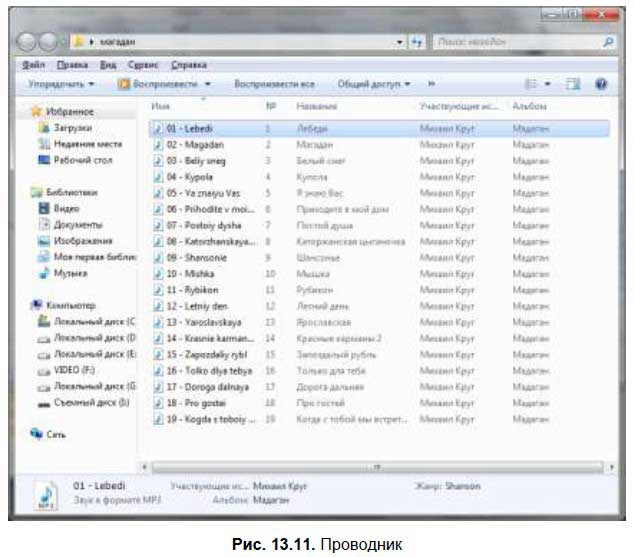Open the Справка menu
Screen dimensions: 634x557
189,65
